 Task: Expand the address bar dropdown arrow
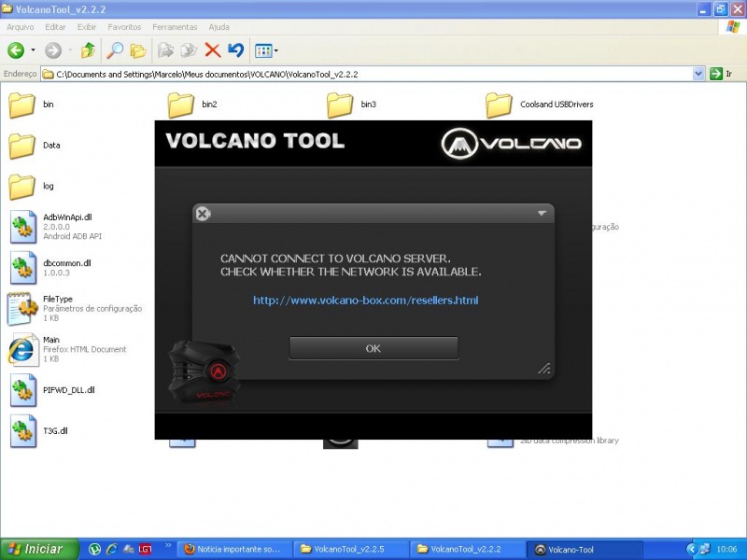pyautogui.click(x=698, y=74)
